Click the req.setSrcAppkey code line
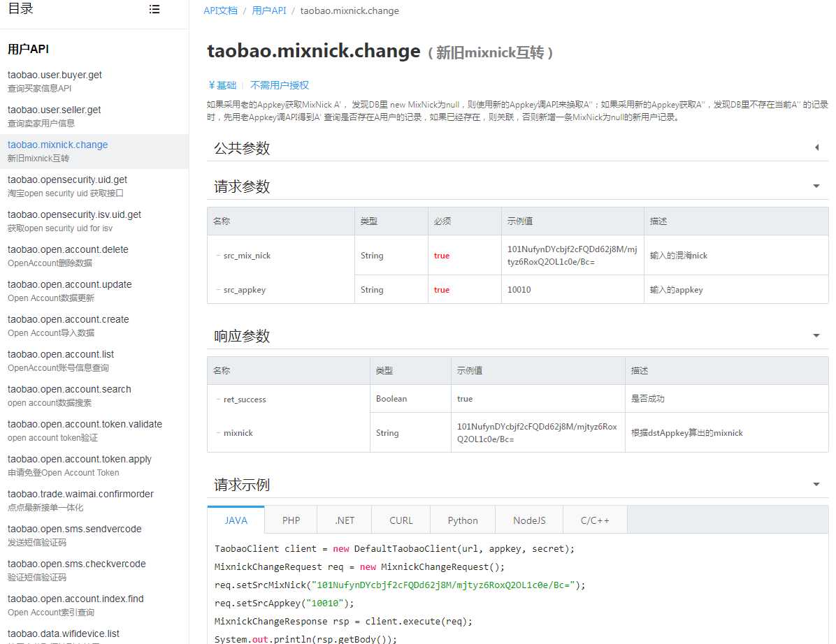 [x=284, y=603]
